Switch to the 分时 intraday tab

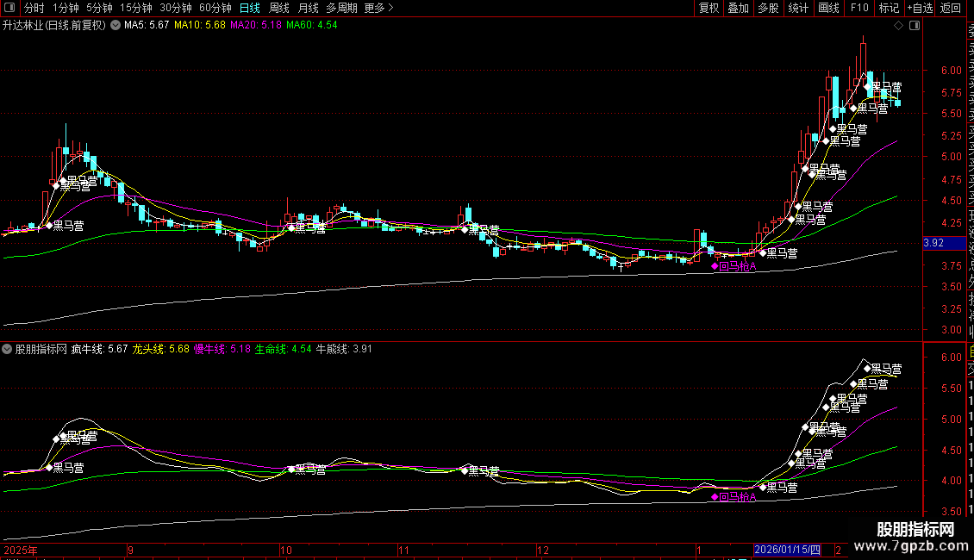point(34,9)
